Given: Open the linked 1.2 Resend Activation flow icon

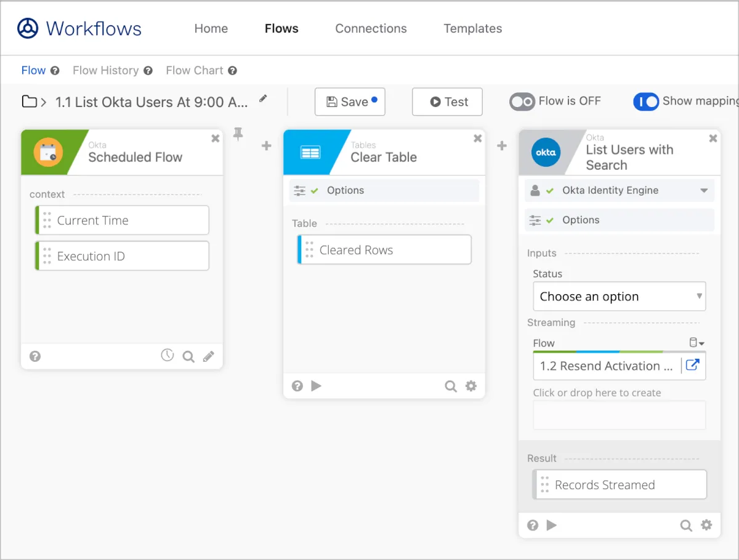Looking at the screenshot, I should [x=692, y=366].
